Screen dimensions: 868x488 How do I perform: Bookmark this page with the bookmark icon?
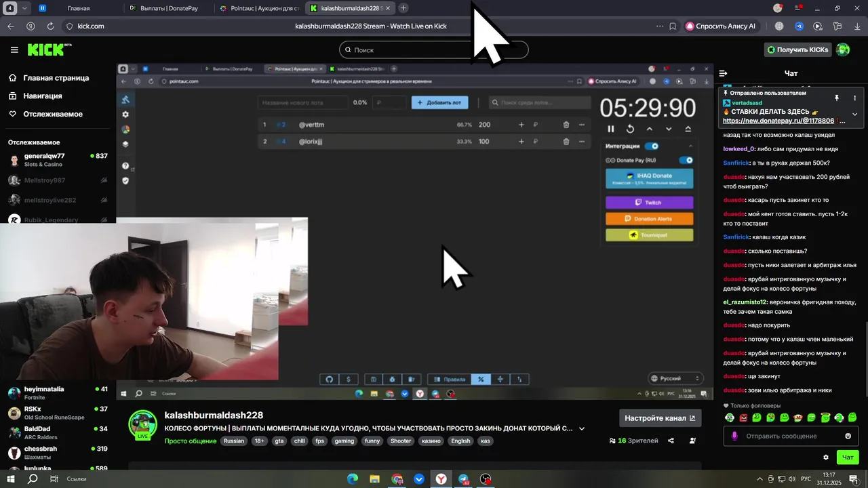[673, 26]
